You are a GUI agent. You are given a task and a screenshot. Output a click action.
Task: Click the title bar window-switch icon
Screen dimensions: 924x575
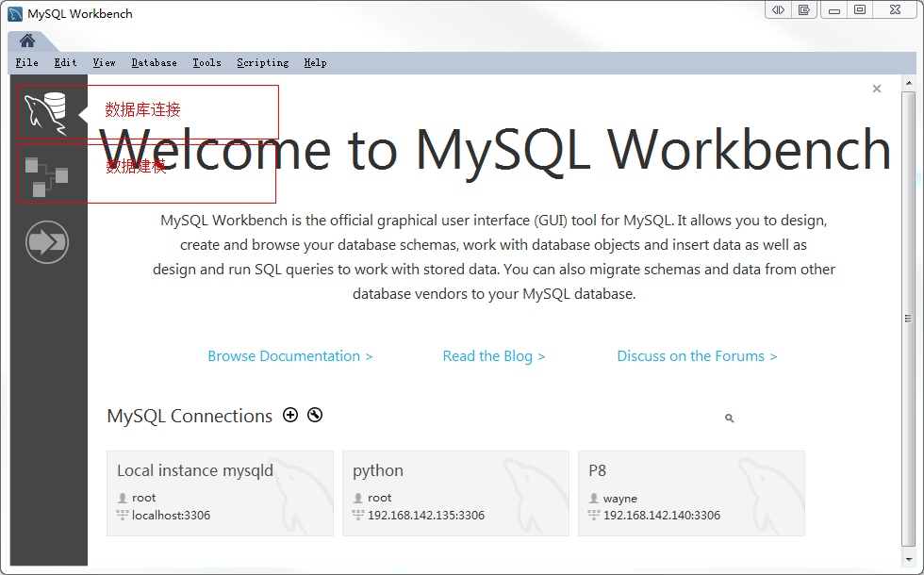(804, 10)
